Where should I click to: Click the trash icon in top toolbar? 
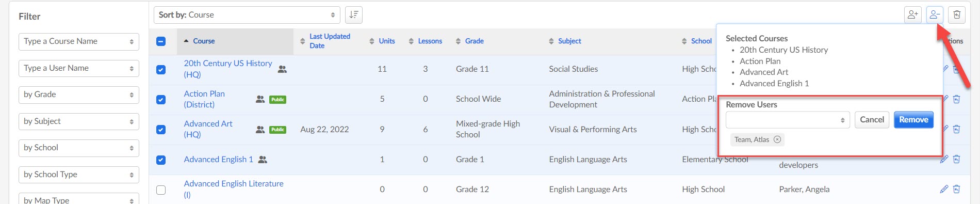[957, 15]
